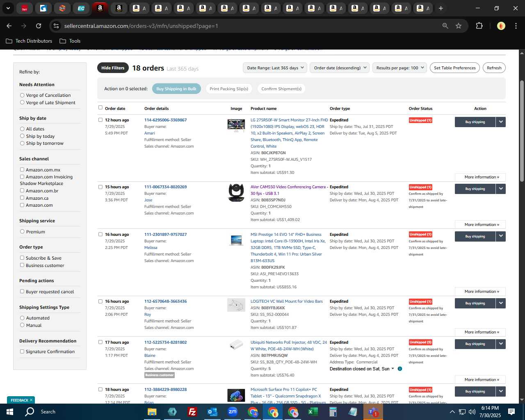Switch to the second browser tab
Image resolution: width=525 pixels, height=420 pixels.
coord(43,8)
